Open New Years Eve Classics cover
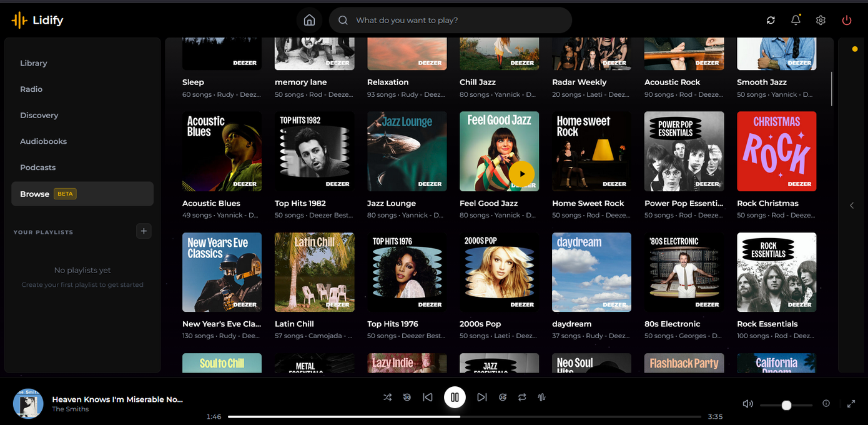Viewport: 868px width, 425px height. [x=222, y=272]
